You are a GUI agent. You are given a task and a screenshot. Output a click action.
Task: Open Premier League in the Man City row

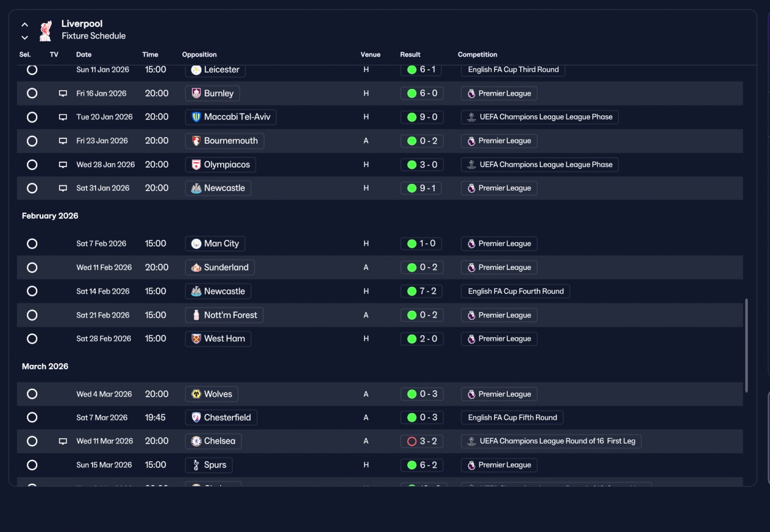[x=499, y=244]
